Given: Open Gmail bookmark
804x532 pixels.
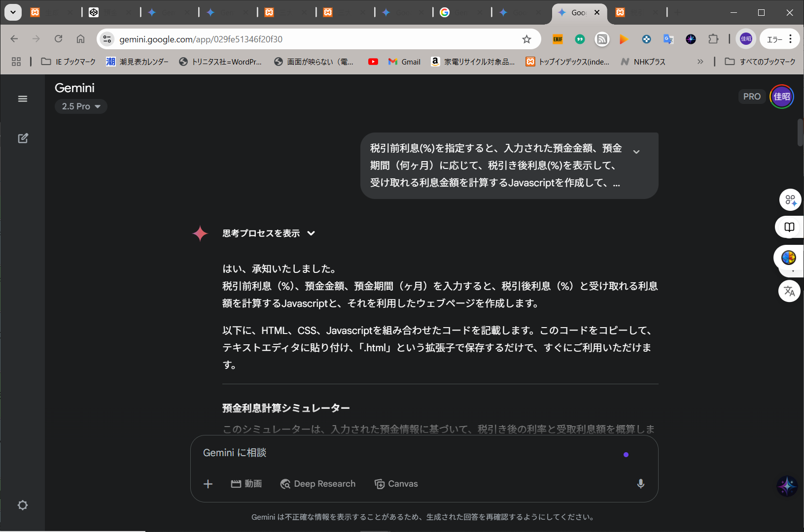Looking at the screenshot, I should point(404,62).
